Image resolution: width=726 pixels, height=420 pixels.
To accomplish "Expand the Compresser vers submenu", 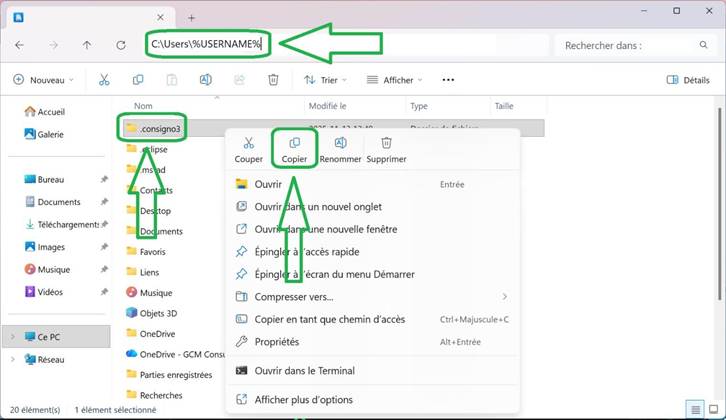I will 505,296.
